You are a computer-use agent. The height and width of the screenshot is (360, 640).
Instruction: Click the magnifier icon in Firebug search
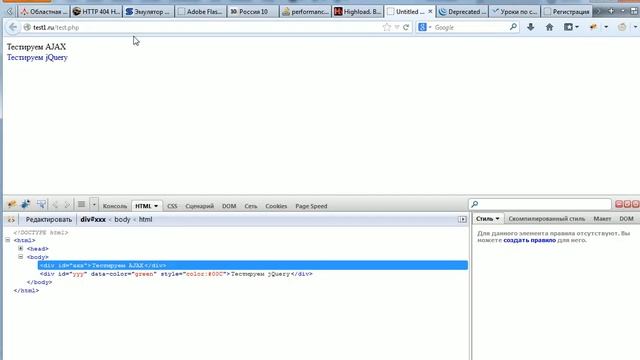tap(474, 204)
